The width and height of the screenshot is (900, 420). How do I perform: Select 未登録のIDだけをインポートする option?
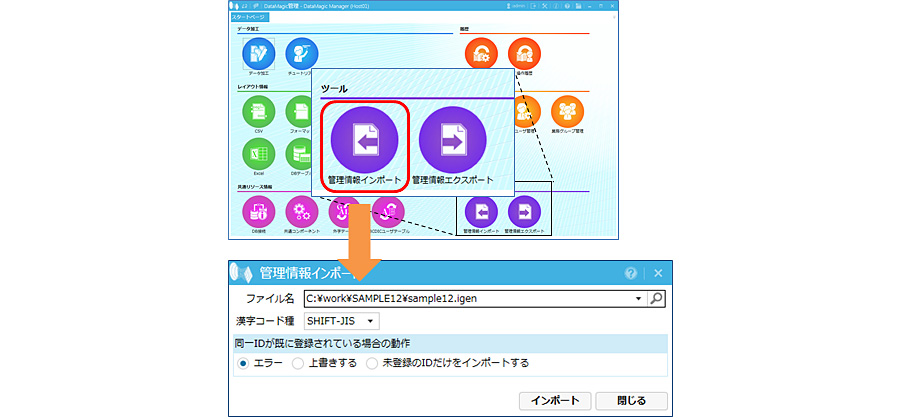[x=373, y=363]
